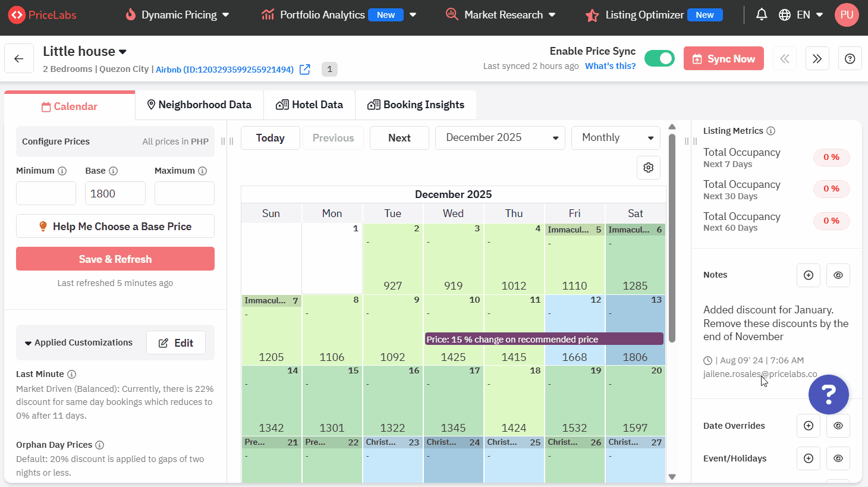Add a new note with plus icon
The image size is (868, 487).
808,275
